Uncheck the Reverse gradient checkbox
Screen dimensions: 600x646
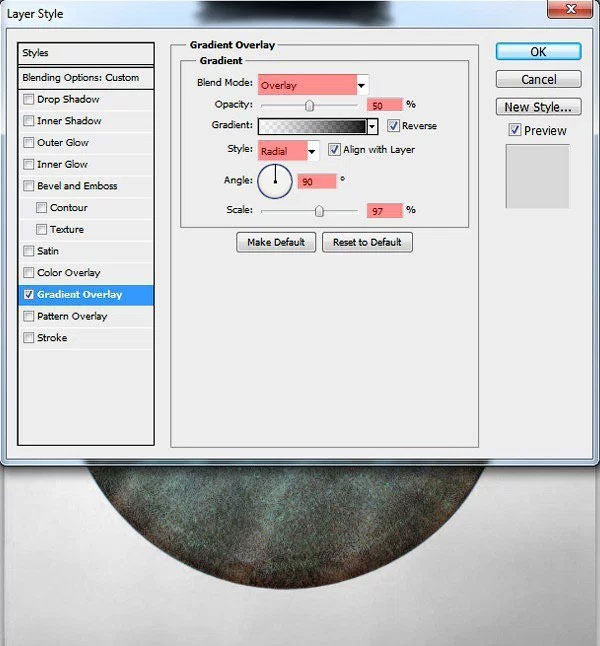point(394,126)
